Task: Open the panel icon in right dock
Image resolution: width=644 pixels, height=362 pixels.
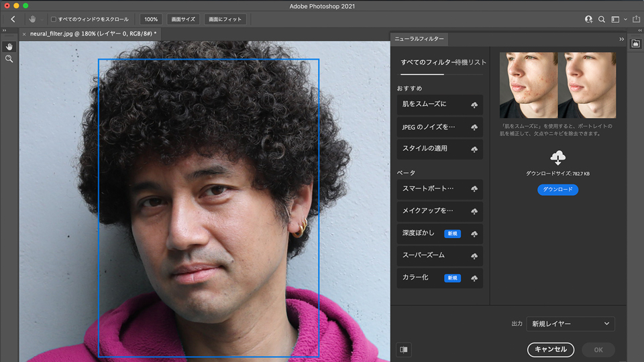Action: (x=635, y=43)
